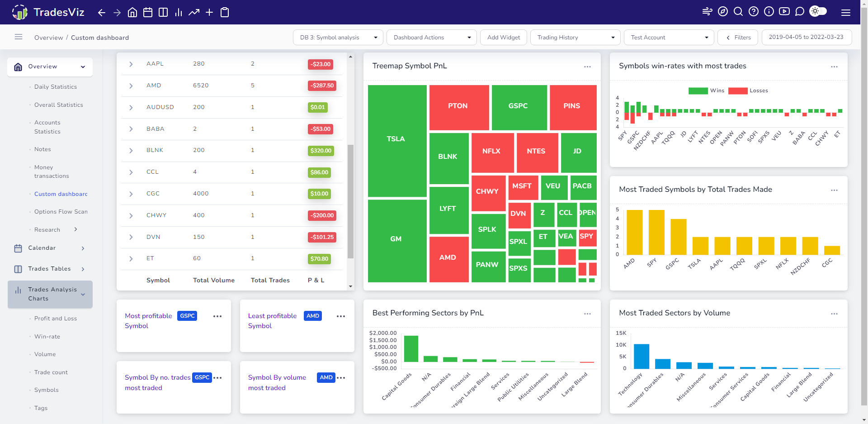Open Least profitable Symbol card options
This screenshot has width=868, height=424.
(341, 316)
